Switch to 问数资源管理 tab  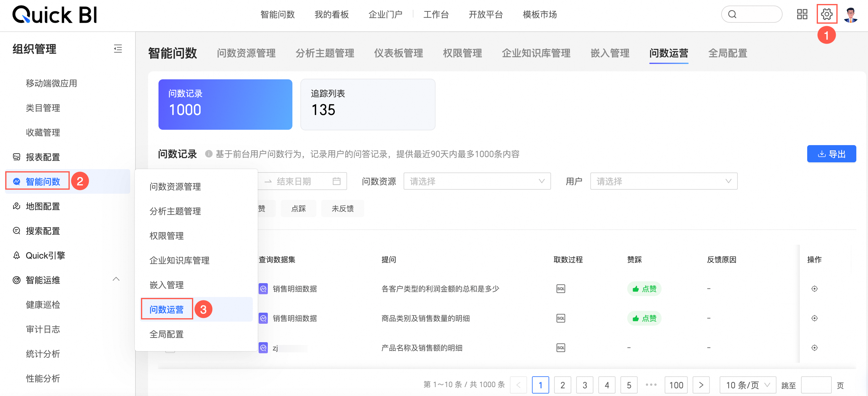tap(246, 53)
